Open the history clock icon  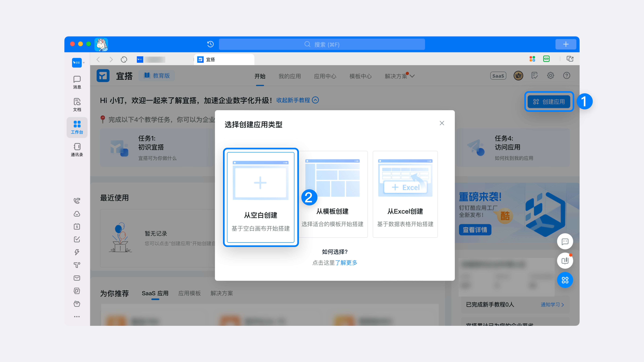pyautogui.click(x=211, y=44)
